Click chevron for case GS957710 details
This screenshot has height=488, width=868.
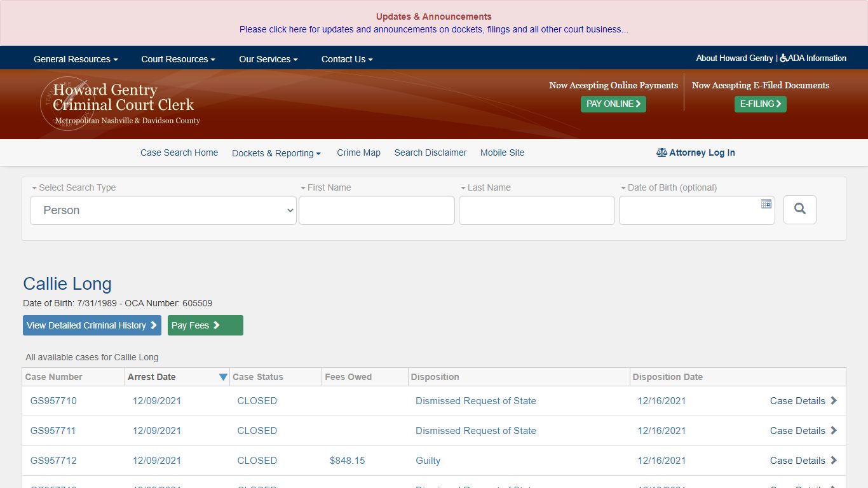[834, 400]
